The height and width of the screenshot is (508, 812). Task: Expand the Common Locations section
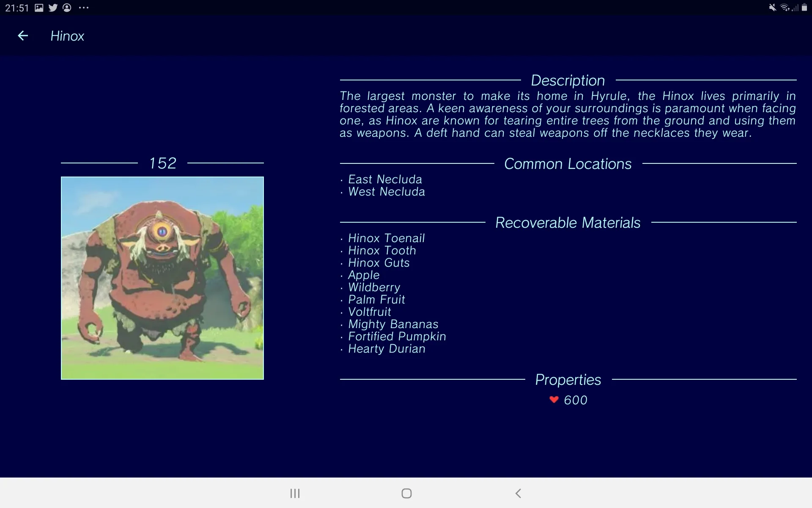(x=568, y=163)
